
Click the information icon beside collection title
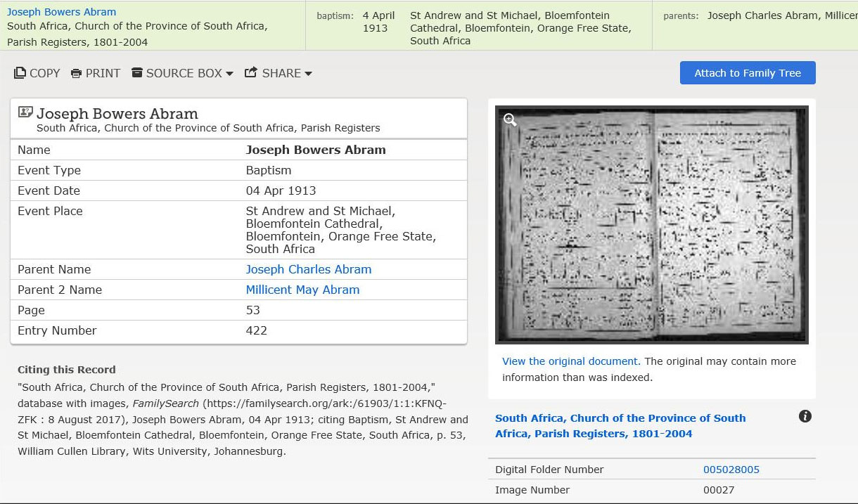(805, 416)
